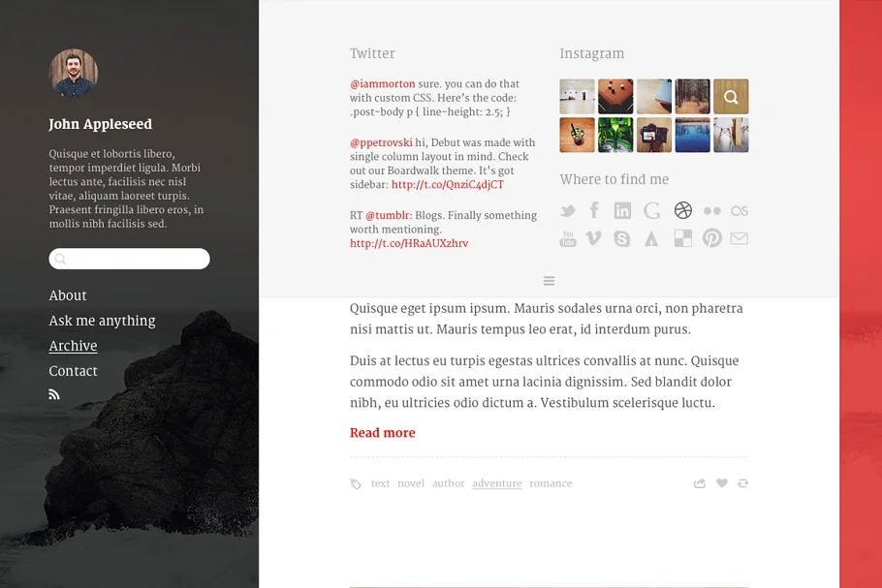Visit the Pinterest profile icon
This screenshot has width=882, height=588.
pyautogui.click(x=712, y=238)
